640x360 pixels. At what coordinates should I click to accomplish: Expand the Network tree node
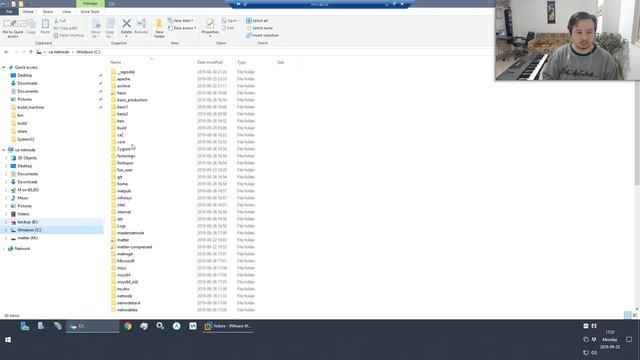tap(4, 249)
